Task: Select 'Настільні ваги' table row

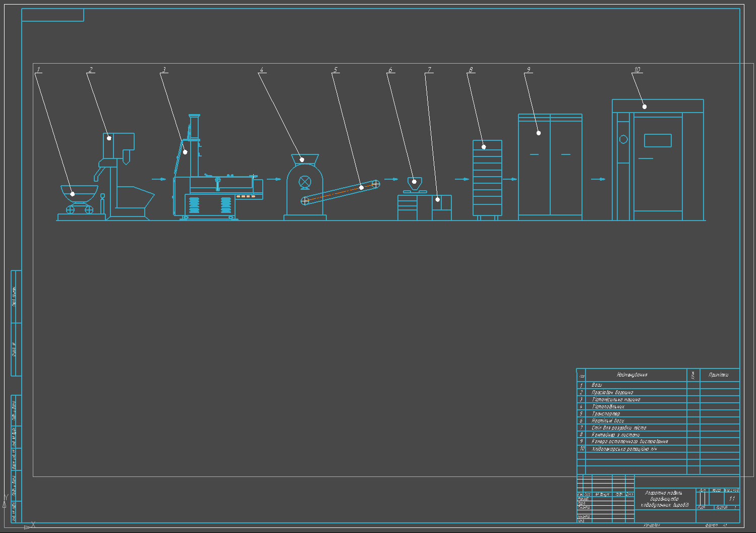Action: click(x=608, y=420)
